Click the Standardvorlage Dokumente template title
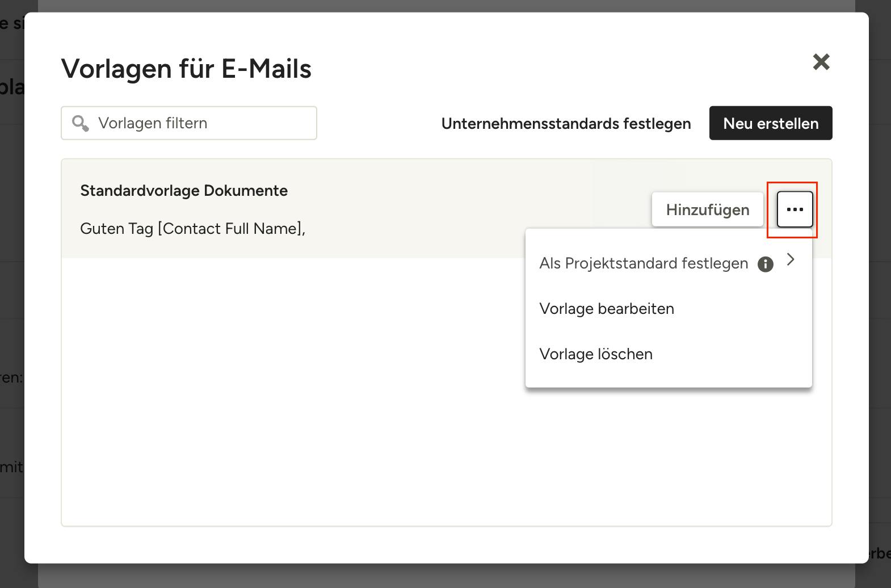Viewport: 891px width, 588px height. click(x=184, y=191)
